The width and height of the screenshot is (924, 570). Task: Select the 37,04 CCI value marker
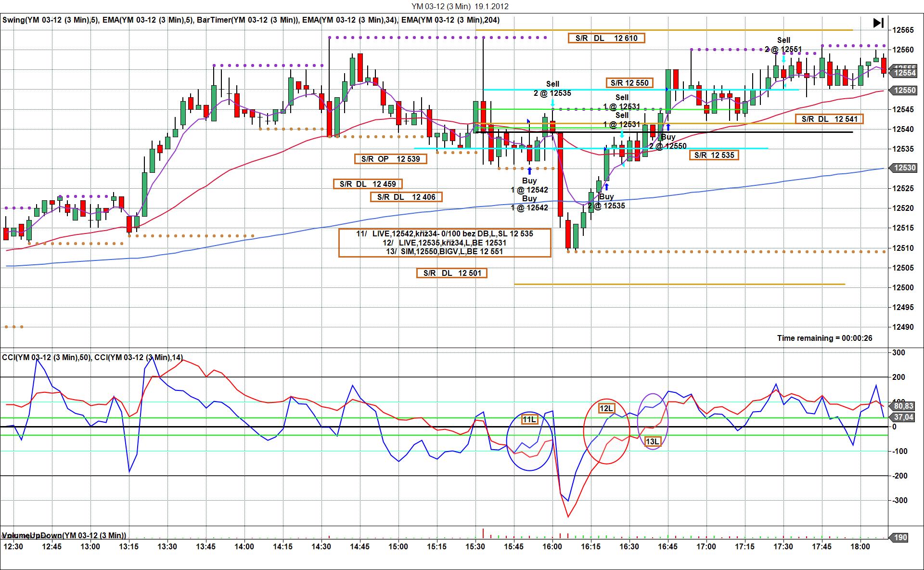pyautogui.click(x=903, y=417)
